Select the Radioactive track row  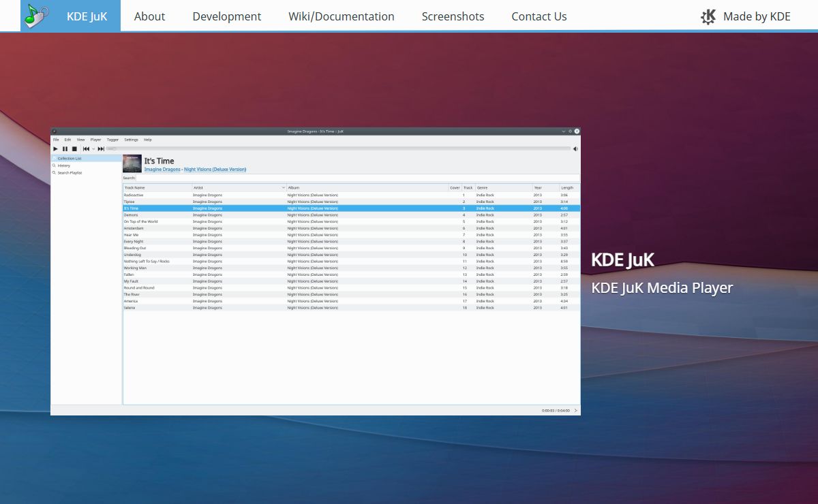pyautogui.click(x=352, y=195)
